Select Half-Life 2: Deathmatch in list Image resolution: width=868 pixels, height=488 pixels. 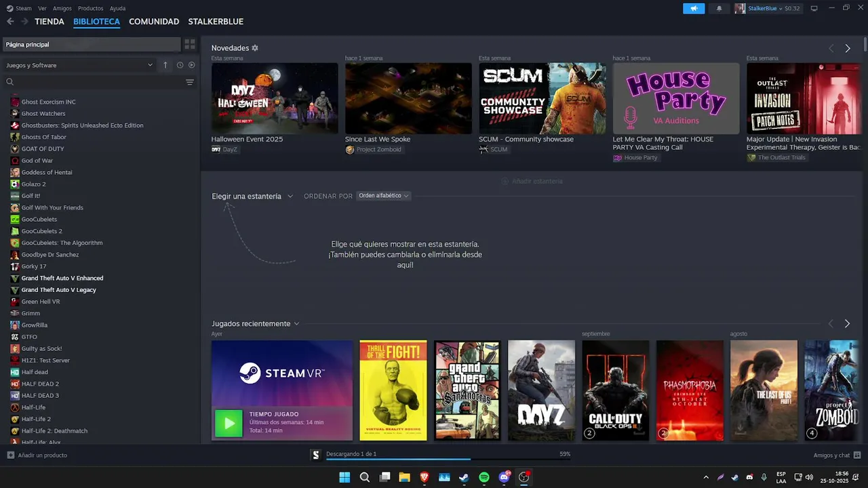point(54,431)
